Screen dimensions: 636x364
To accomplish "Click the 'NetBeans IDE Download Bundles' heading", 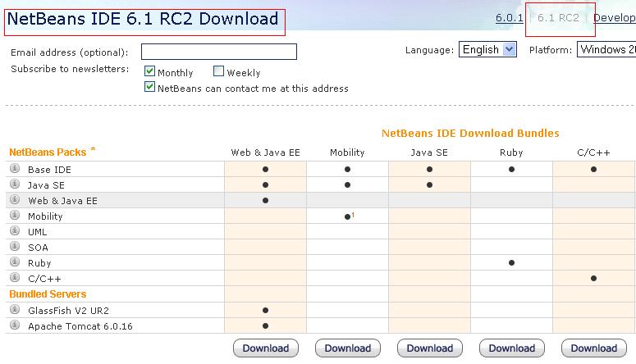I will pyautogui.click(x=470, y=134).
